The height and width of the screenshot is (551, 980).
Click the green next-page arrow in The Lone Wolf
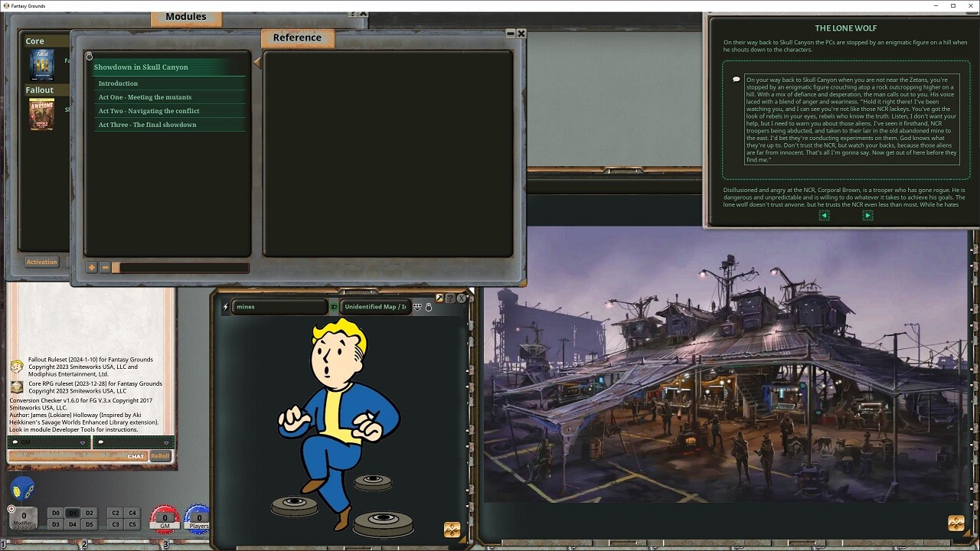[x=867, y=215]
